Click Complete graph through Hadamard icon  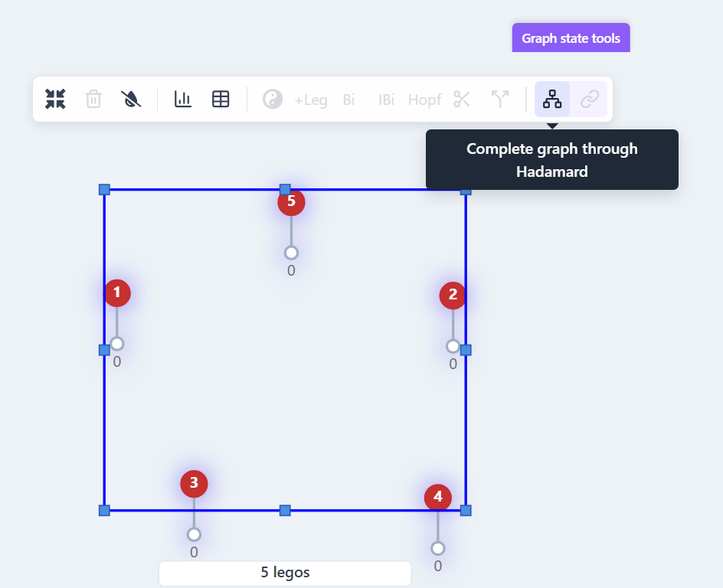point(552,99)
